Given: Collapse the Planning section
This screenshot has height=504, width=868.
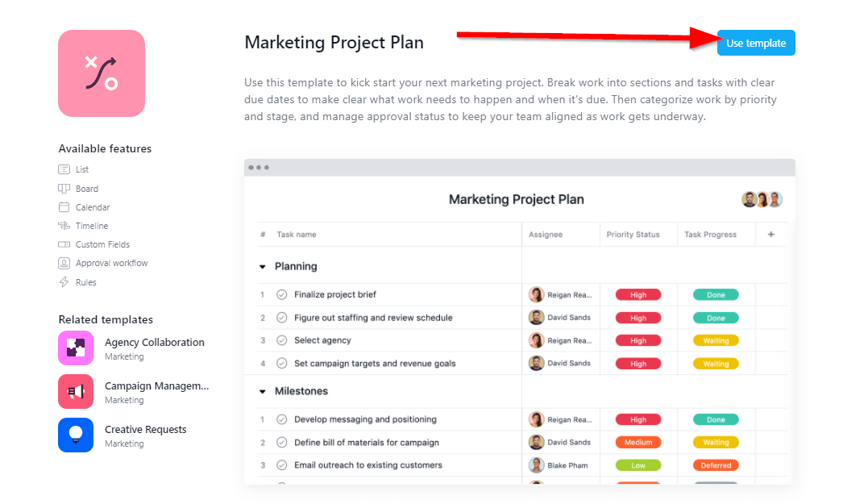Looking at the screenshot, I should point(263,267).
